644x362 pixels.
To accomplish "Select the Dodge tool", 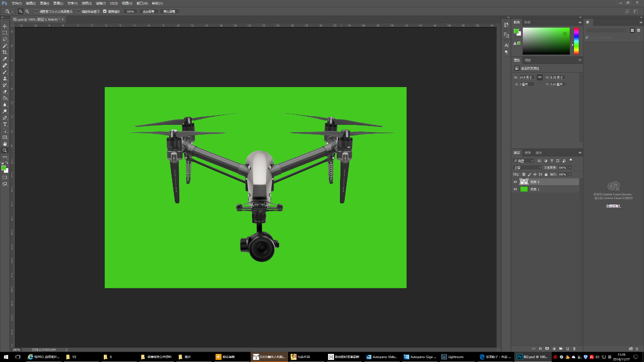I will 5,112.
